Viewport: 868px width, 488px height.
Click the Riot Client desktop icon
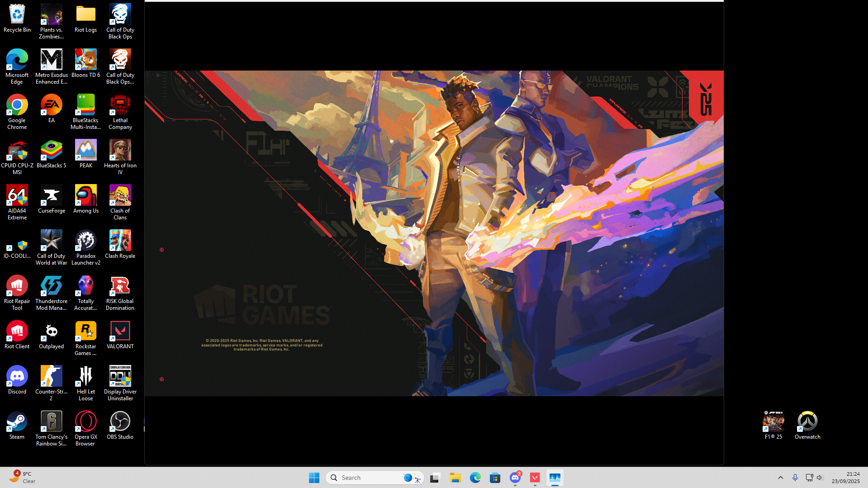[17, 335]
